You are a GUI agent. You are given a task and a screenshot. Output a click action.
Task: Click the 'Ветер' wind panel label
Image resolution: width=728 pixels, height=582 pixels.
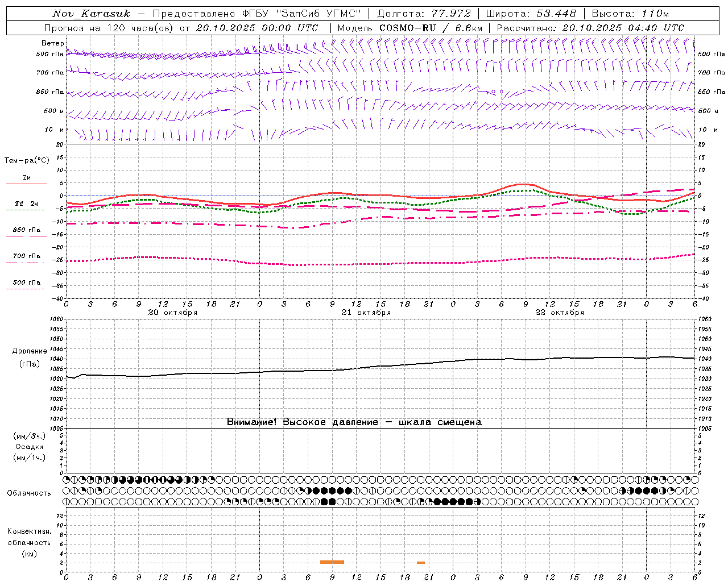(x=52, y=43)
